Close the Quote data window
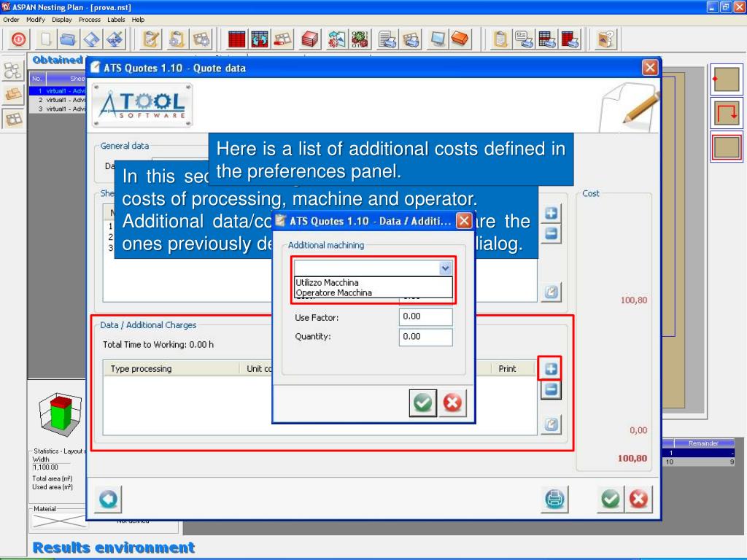 click(x=650, y=68)
